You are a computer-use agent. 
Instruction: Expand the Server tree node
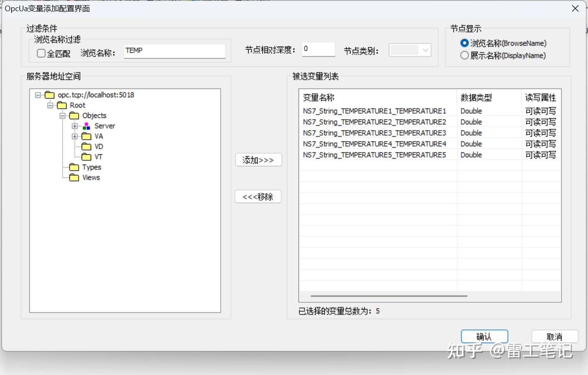click(x=75, y=126)
